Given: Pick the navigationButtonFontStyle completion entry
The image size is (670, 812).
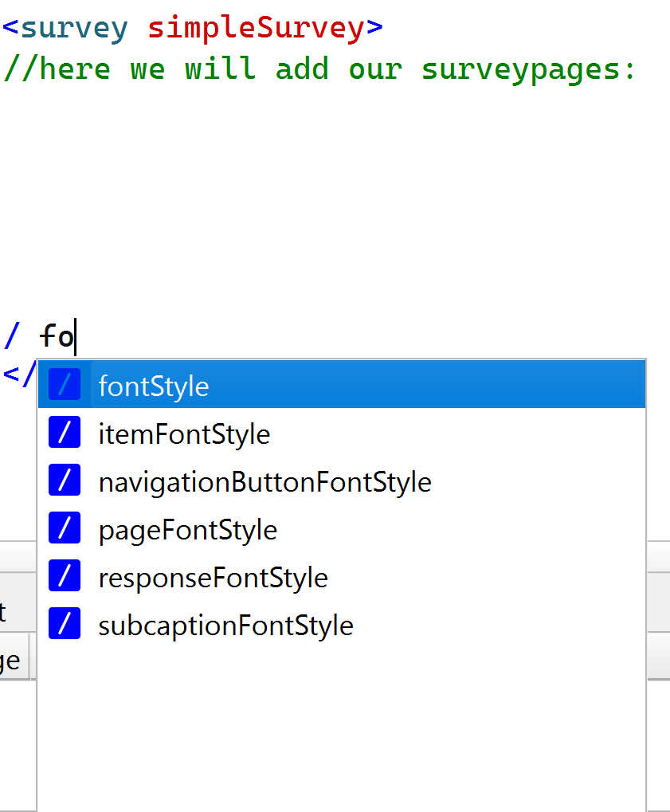Looking at the screenshot, I should (x=264, y=482).
